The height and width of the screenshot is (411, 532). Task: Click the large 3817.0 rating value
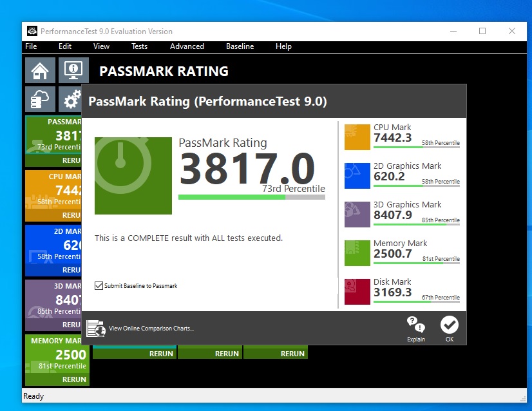247,168
